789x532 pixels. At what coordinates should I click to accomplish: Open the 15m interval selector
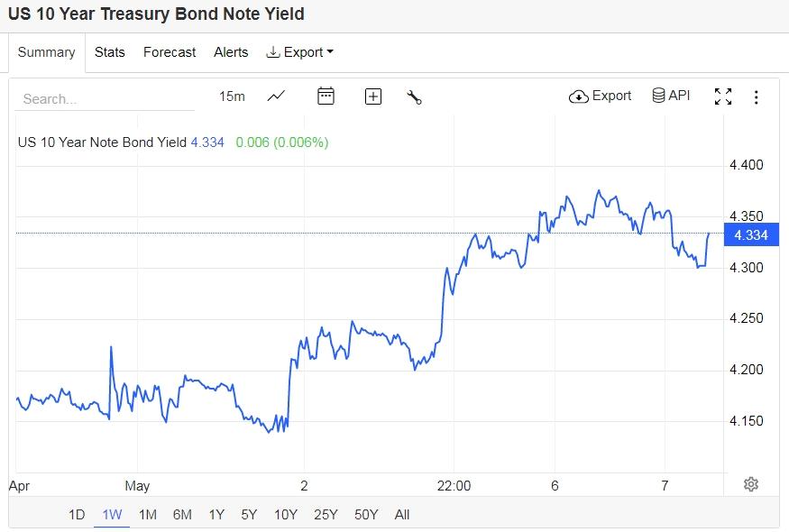tap(232, 96)
